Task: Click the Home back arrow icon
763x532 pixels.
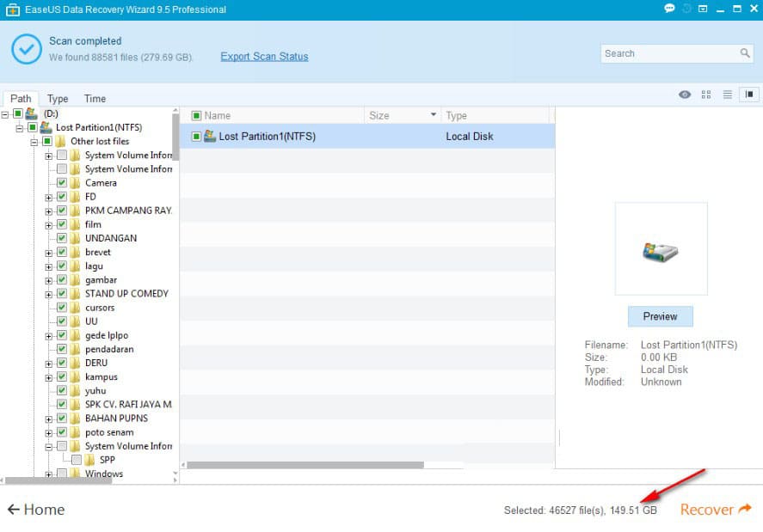Action: [14, 509]
